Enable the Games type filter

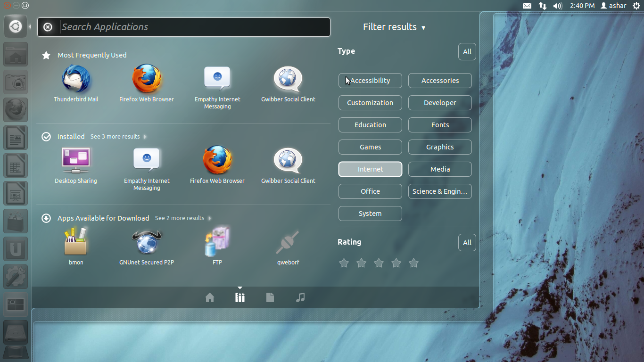(x=370, y=147)
